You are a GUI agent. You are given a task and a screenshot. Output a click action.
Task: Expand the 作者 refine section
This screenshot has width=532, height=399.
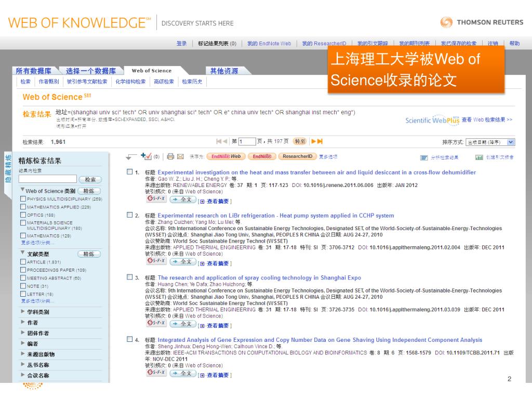[22, 322]
